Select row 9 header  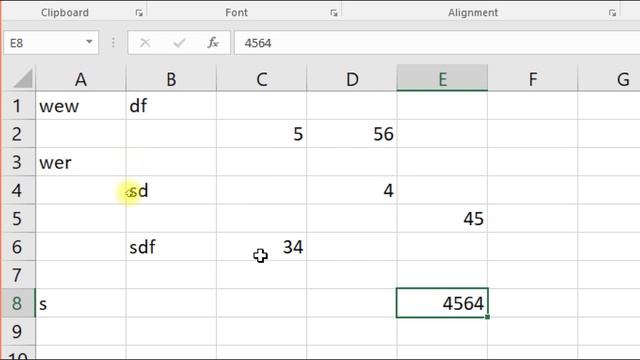coord(18,331)
